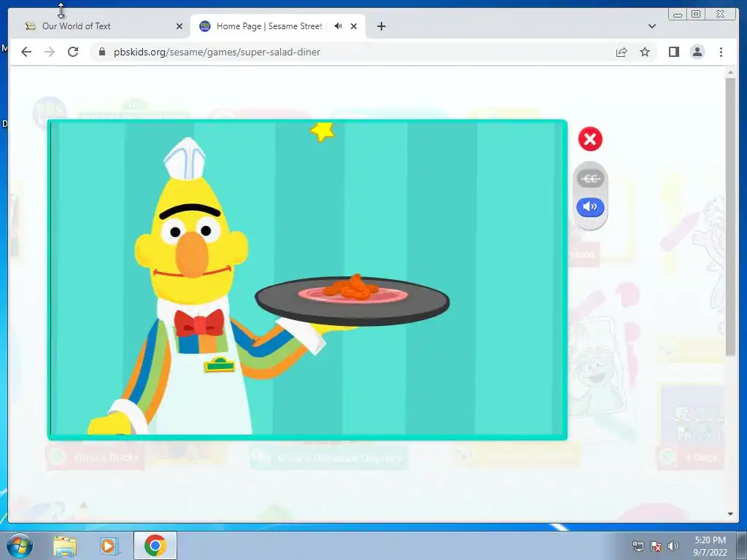
Task: Open File Explorer from taskbar
Action: (65, 546)
